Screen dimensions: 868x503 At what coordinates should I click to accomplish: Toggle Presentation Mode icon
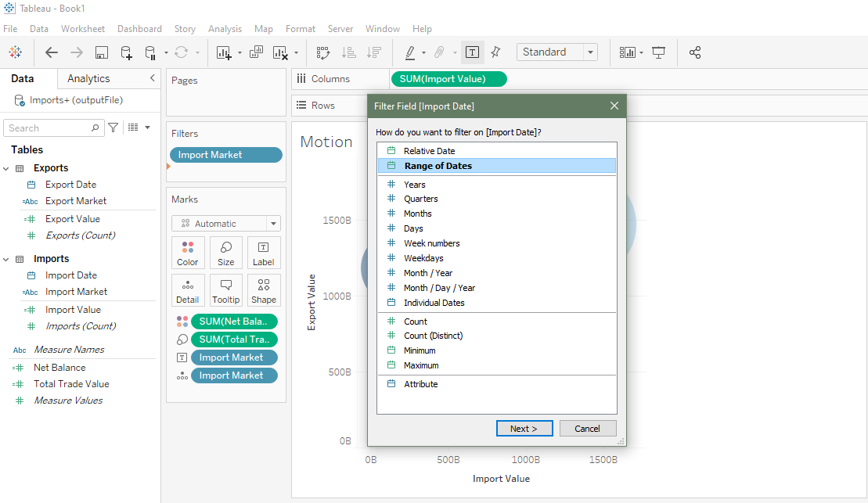[x=659, y=52]
